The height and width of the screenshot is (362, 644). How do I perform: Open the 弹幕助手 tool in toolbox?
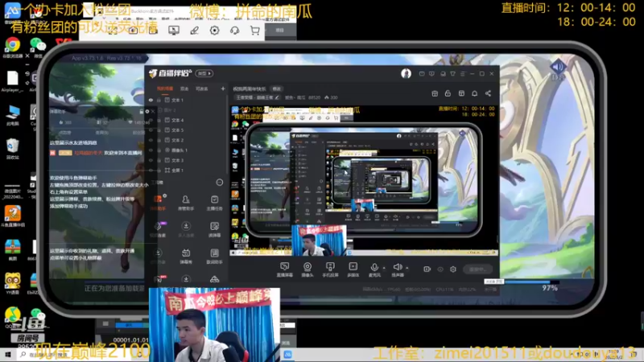point(158,203)
